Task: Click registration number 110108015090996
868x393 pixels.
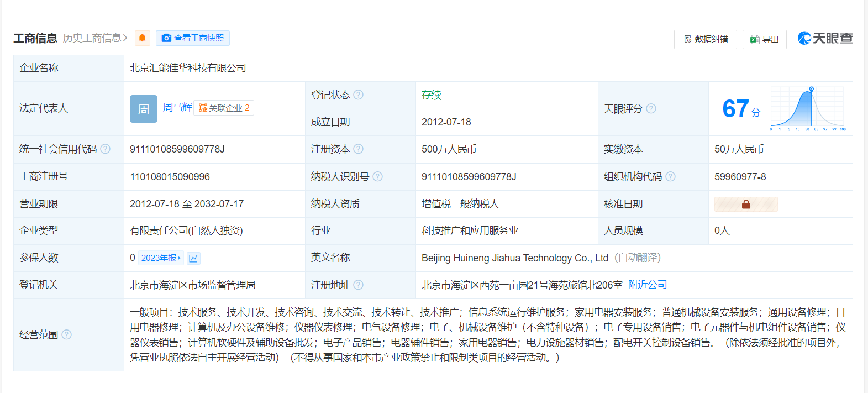Action: coord(170,177)
